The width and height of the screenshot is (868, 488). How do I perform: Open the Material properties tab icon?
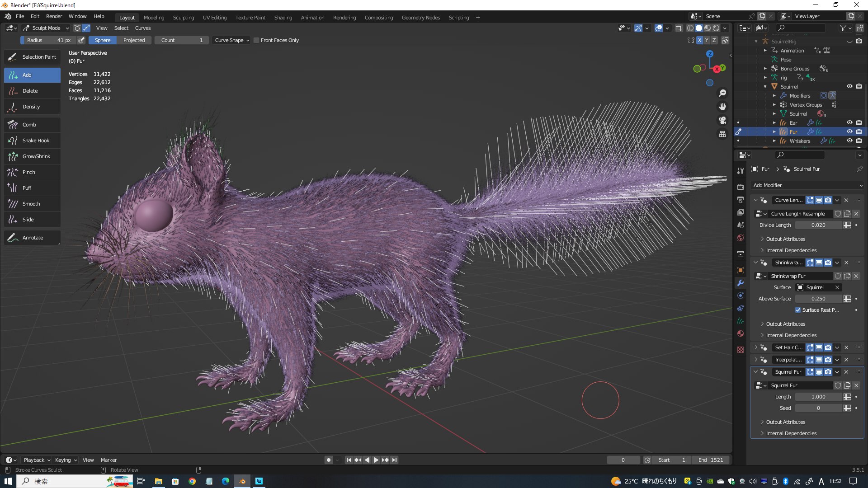[x=741, y=333]
